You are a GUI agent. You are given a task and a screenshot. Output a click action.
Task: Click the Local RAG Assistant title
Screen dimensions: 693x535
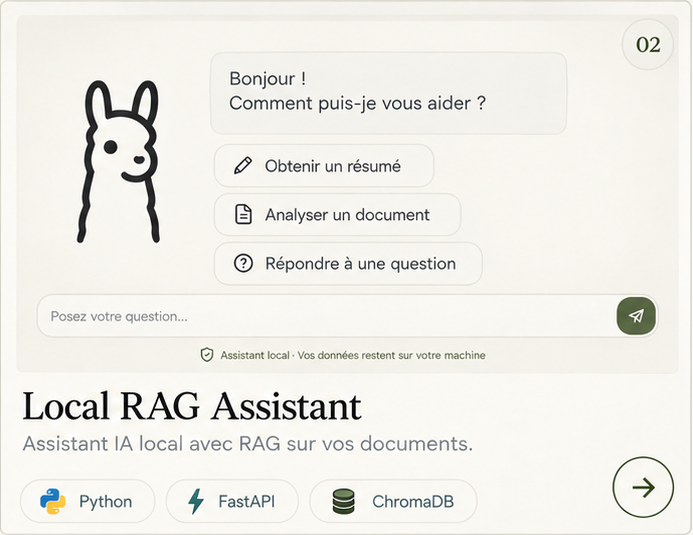pyautogui.click(x=192, y=406)
